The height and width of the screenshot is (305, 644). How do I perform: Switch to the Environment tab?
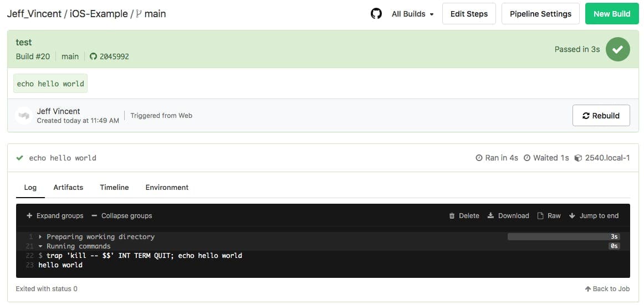pyautogui.click(x=167, y=187)
